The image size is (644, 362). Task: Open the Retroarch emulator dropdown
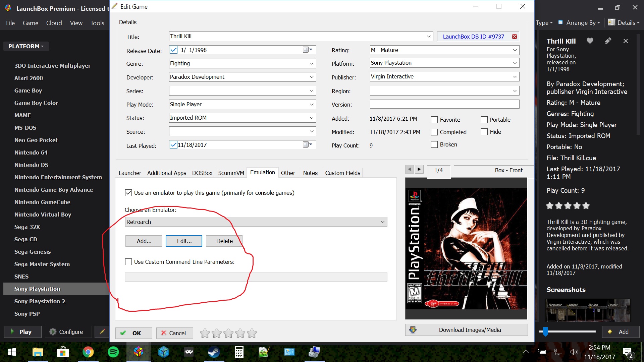pyautogui.click(x=256, y=222)
